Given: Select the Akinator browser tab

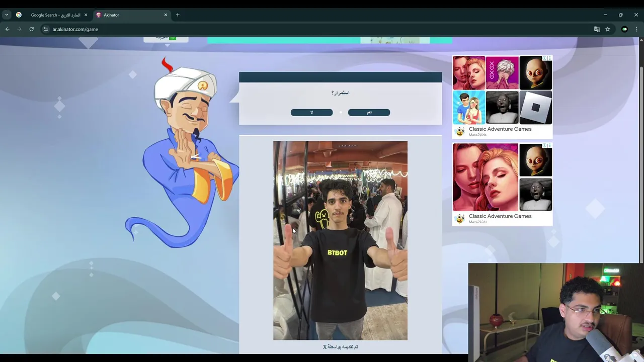Looking at the screenshot, I should click(132, 15).
